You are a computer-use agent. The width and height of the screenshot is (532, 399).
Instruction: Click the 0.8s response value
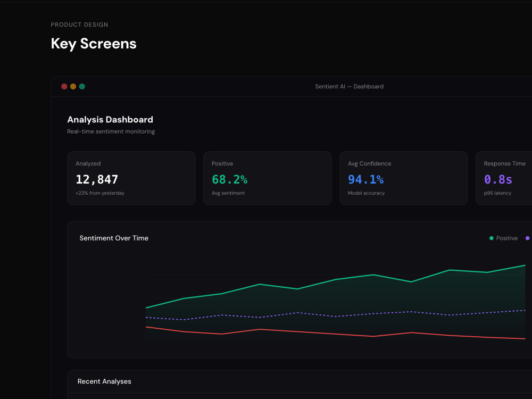click(x=498, y=179)
